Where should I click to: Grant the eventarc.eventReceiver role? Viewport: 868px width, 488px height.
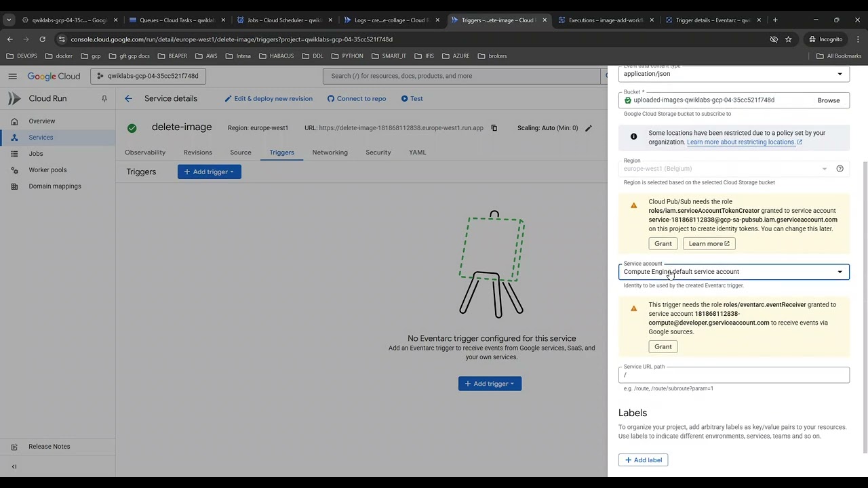point(663,347)
